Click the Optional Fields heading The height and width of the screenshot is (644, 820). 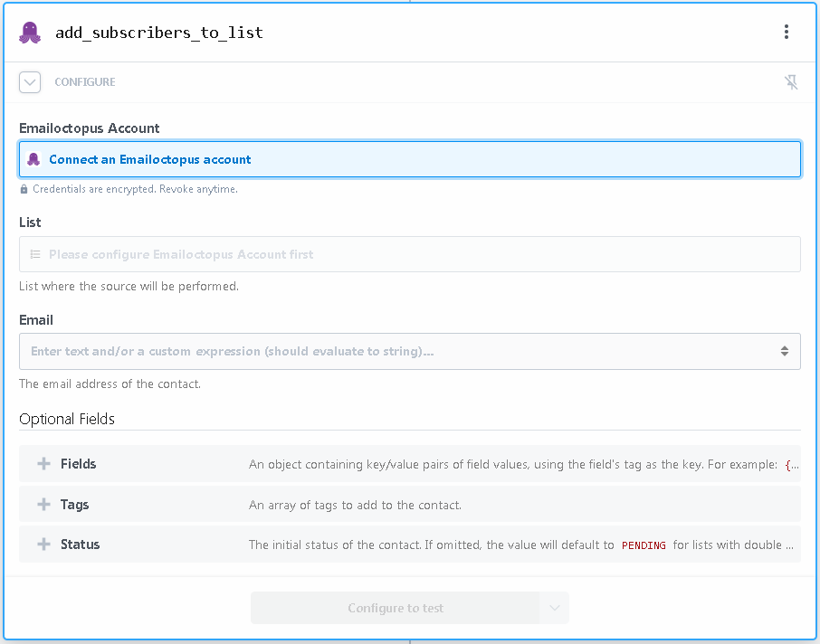coord(67,419)
